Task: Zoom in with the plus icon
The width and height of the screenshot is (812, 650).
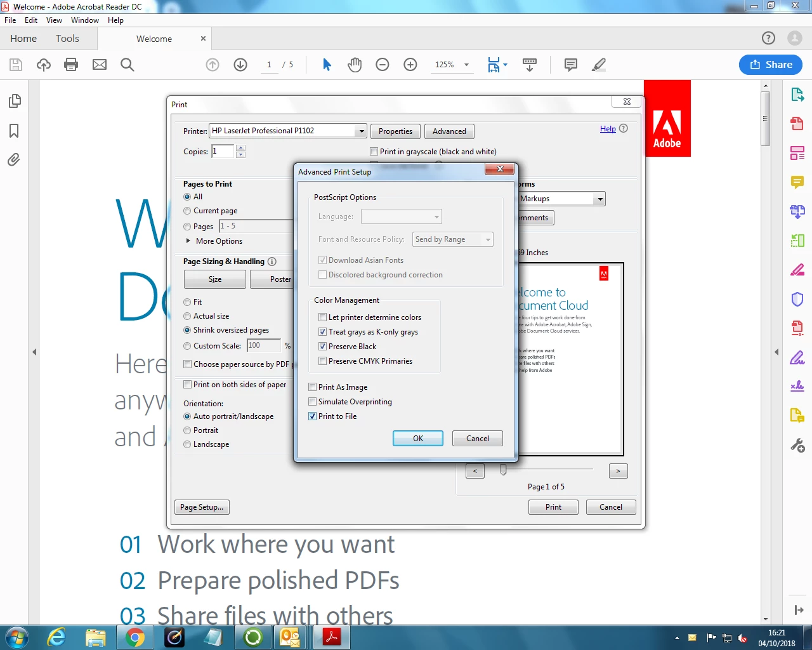Action: coord(410,65)
